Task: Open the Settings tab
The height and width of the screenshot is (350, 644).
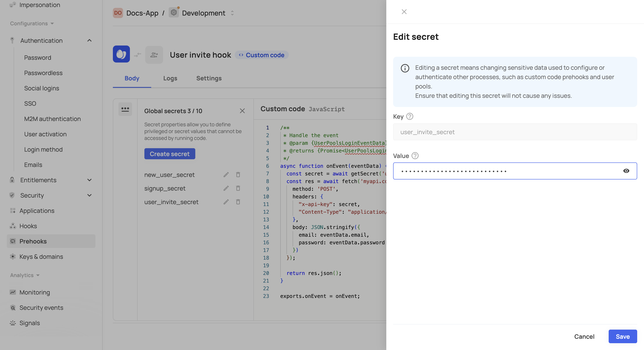Action: click(209, 78)
